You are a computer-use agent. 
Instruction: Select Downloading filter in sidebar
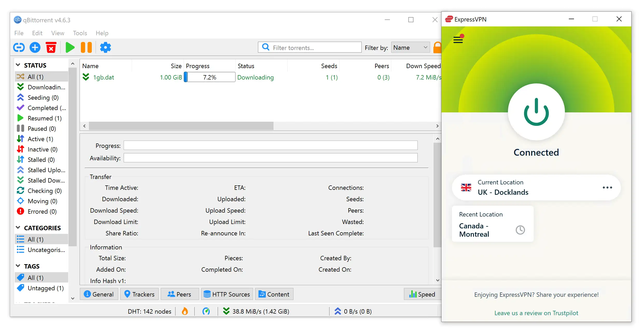point(41,87)
